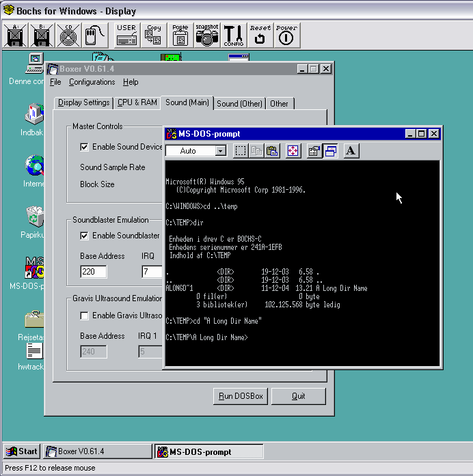Switch to the Display Settings tab
This screenshot has height=476, width=473.
(83, 102)
